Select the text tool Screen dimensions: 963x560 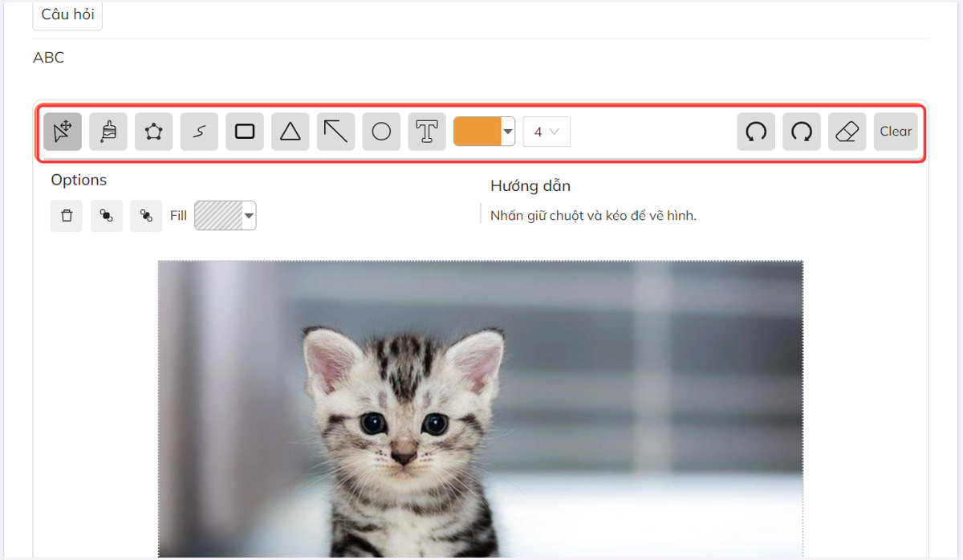click(x=427, y=132)
